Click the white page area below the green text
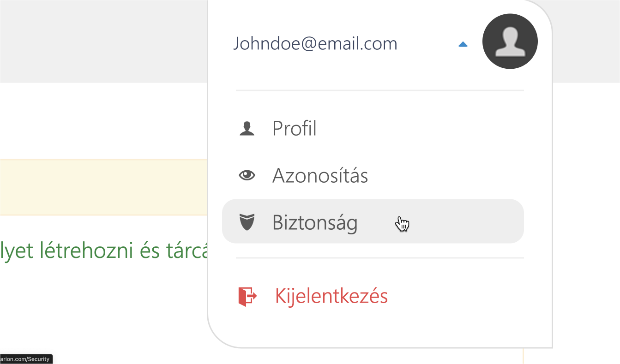 coord(104,309)
